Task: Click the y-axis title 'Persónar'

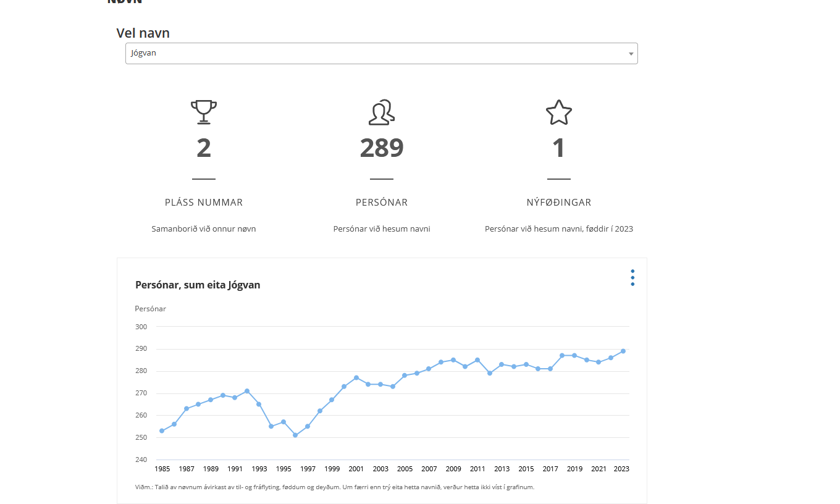Action: coord(150,308)
